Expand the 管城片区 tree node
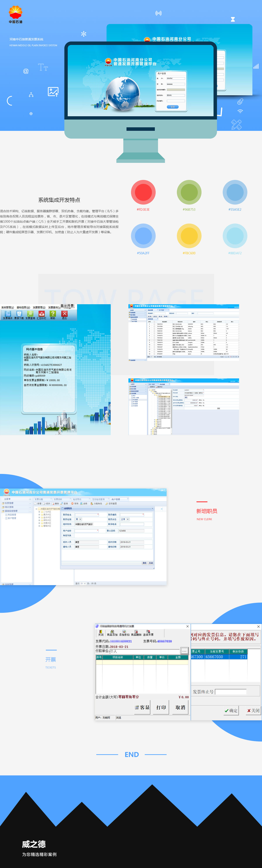The width and height of the screenshot is (262, 868). [39, 526]
